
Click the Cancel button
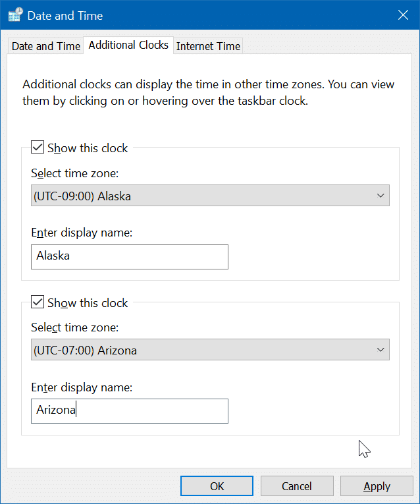[x=297, y=486]
